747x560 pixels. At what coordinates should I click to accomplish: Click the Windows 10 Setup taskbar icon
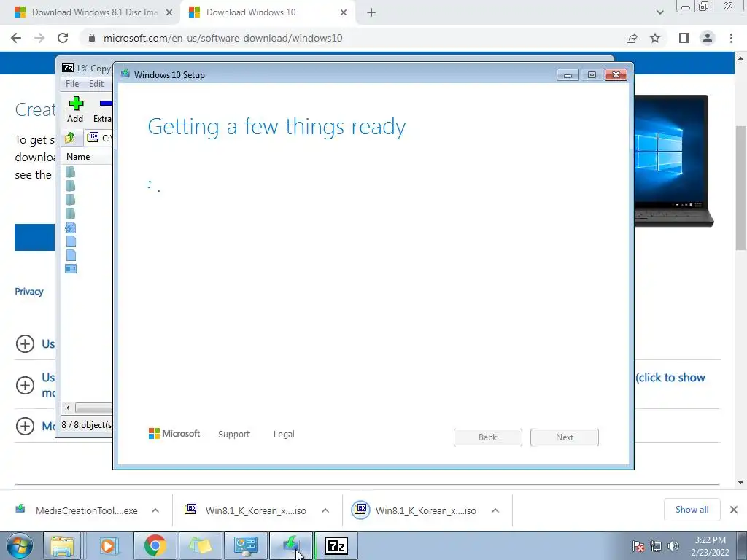[291, 545]
